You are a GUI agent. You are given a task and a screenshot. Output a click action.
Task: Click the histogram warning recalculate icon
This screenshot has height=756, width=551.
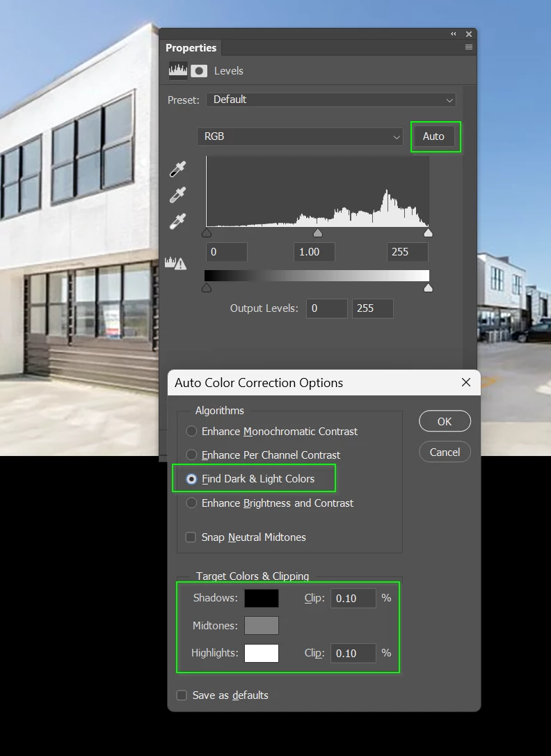(x=175, y=263)
